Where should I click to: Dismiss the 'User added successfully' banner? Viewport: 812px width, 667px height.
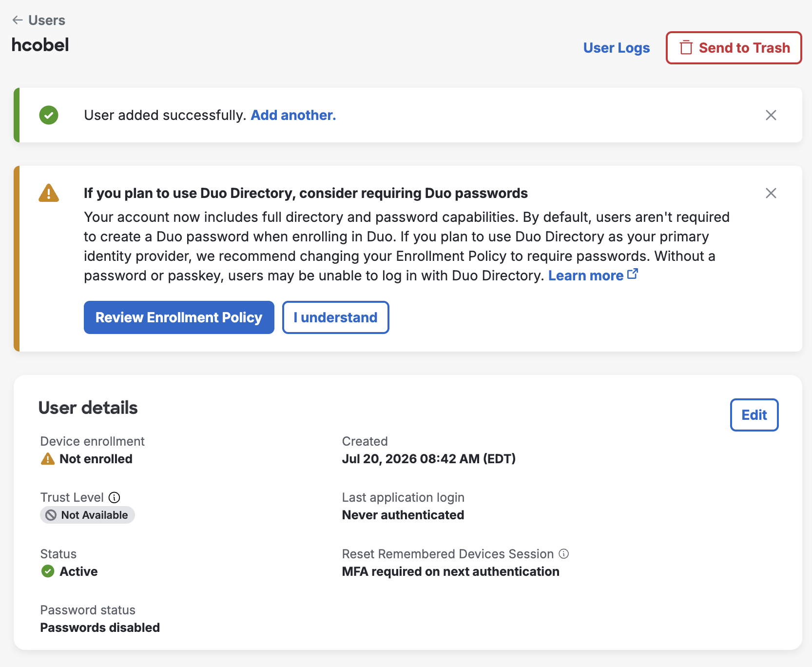[x=771, y=115]
